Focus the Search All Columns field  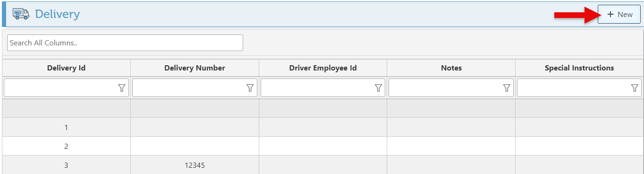tap(125, 43)
